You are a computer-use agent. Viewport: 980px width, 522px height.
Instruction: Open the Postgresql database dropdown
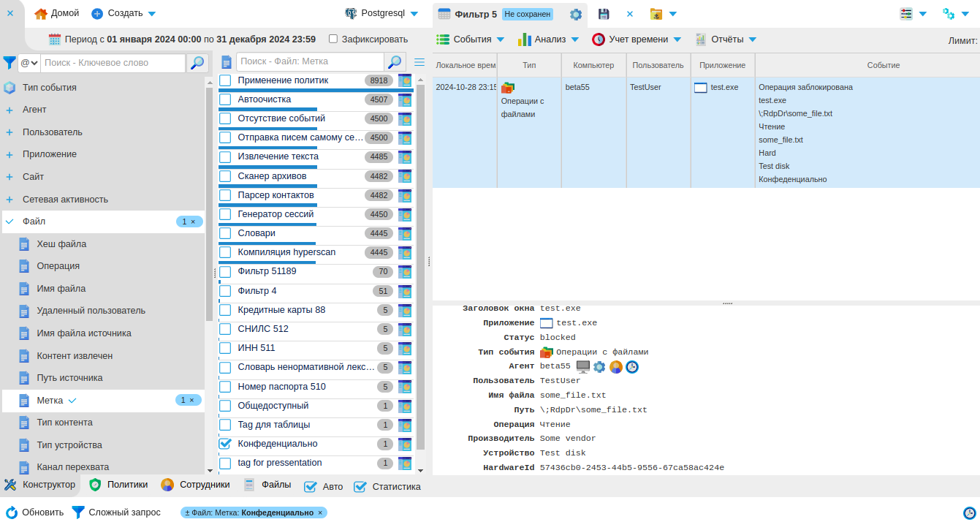coord(381,14)
